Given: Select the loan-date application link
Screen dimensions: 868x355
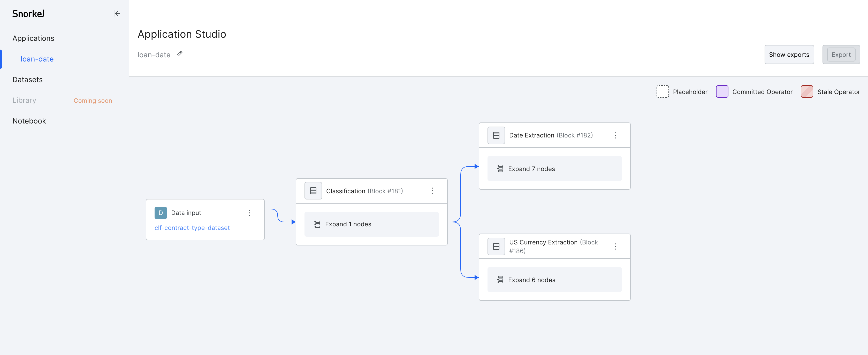Looking at the screenshot, I should (35, 59).
